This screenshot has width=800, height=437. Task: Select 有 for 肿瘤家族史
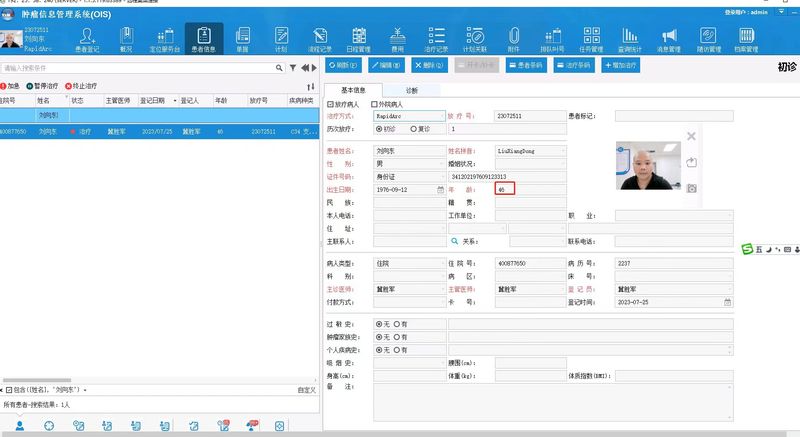click(396, 337)
